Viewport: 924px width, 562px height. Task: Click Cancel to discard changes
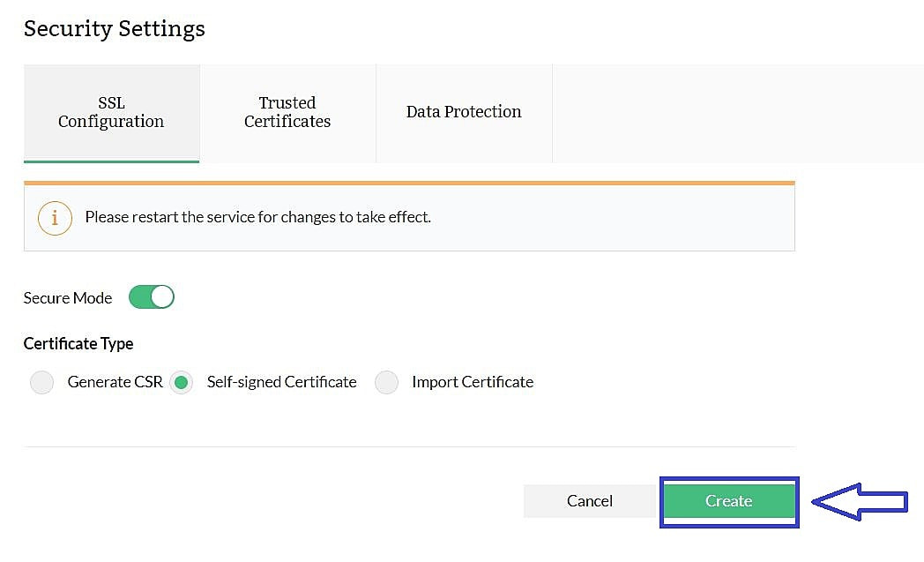tap(590, 501)
